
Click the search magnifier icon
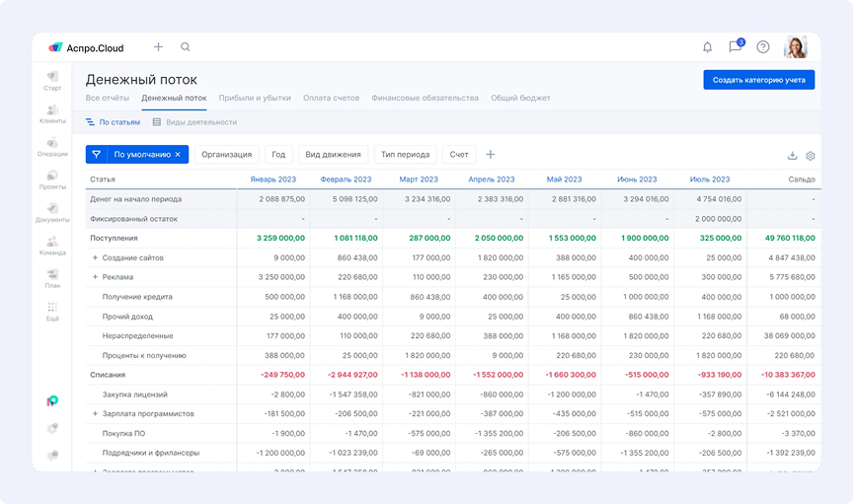tap(186, 47)
